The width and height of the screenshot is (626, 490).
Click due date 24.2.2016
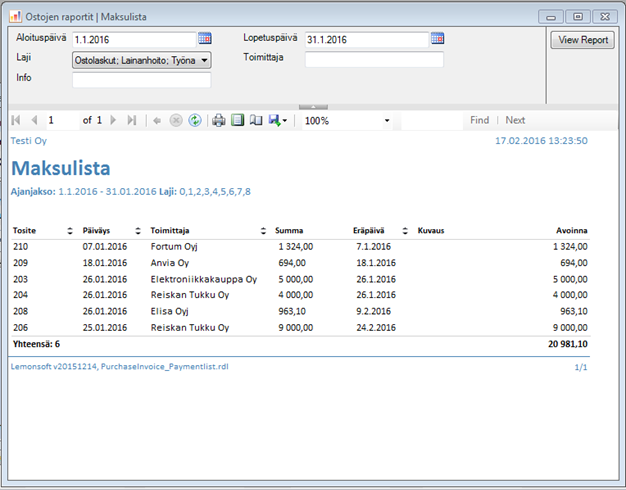[x=376, y=328]
